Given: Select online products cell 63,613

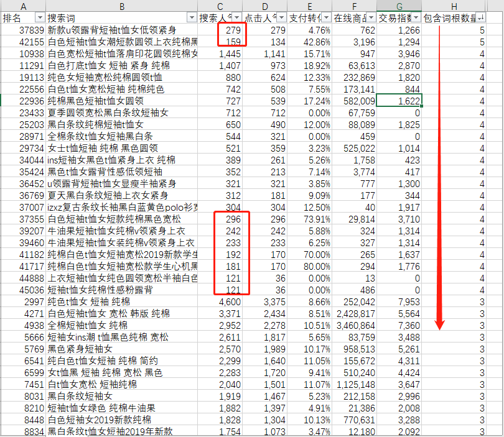Looking at the screenshot, I should tap(354, 65).
